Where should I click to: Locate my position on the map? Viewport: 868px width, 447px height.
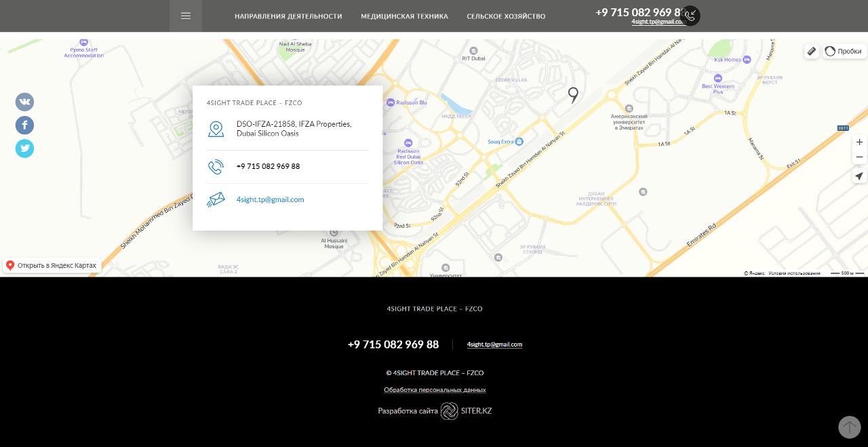(x=860, y=176)
